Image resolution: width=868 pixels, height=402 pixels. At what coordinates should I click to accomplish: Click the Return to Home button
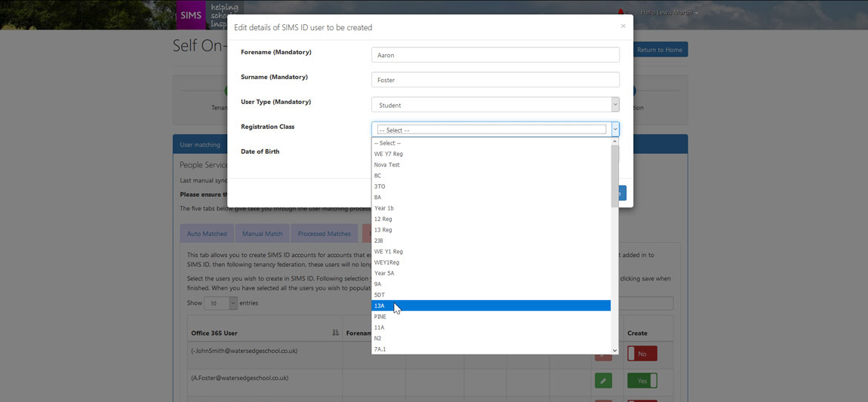[x=660, y=50]
